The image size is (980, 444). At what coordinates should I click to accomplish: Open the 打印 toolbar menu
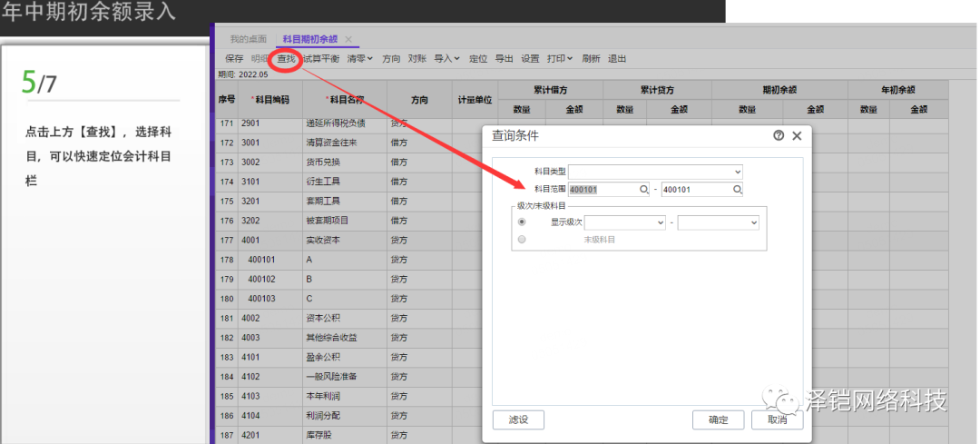pos(559,58)
